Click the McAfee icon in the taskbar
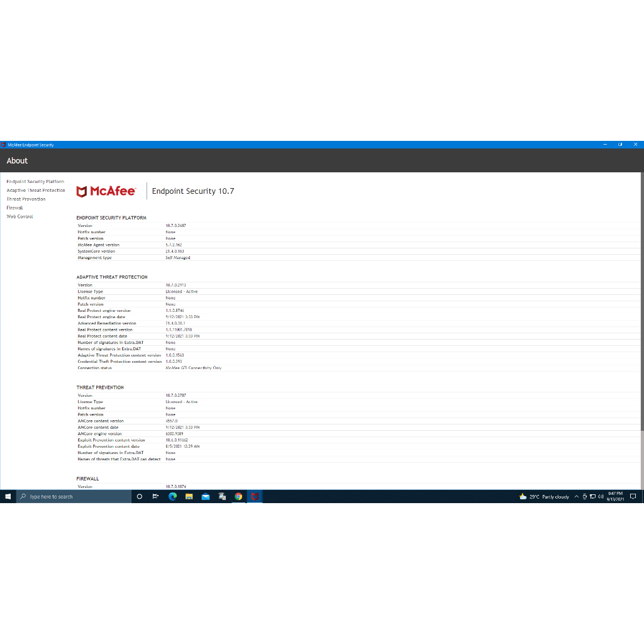The height and width of the screenshot is (644, 644). point(255,496)
